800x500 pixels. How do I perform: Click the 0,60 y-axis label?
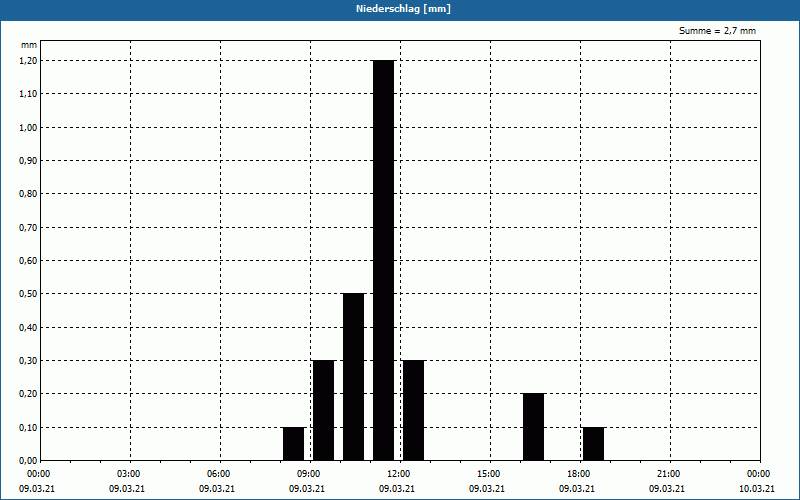coord(28,261)
